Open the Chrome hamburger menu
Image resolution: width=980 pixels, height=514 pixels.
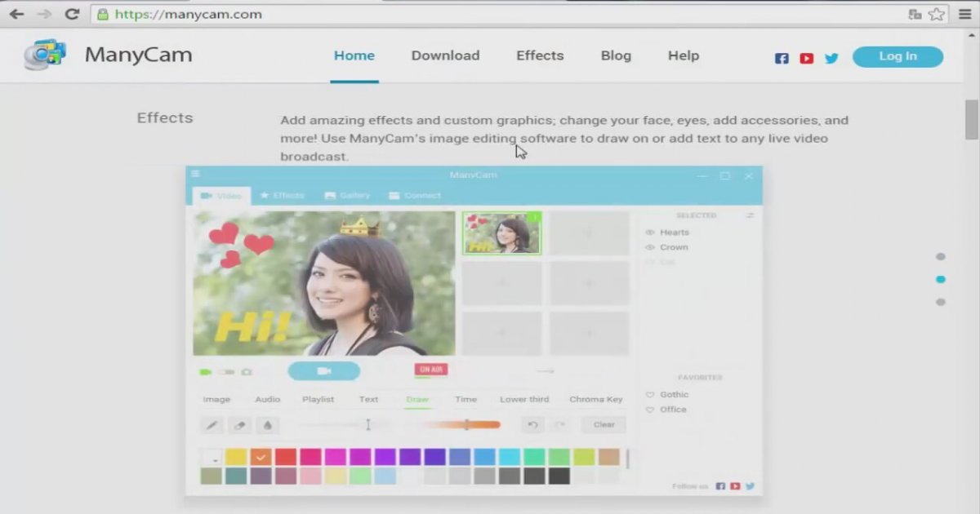(964, 14)
